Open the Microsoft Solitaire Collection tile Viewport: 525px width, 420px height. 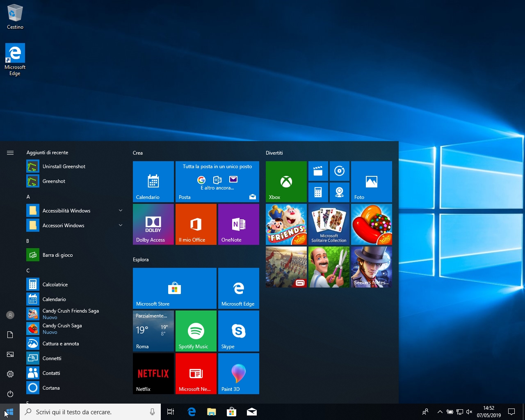[x=329, y=224]
